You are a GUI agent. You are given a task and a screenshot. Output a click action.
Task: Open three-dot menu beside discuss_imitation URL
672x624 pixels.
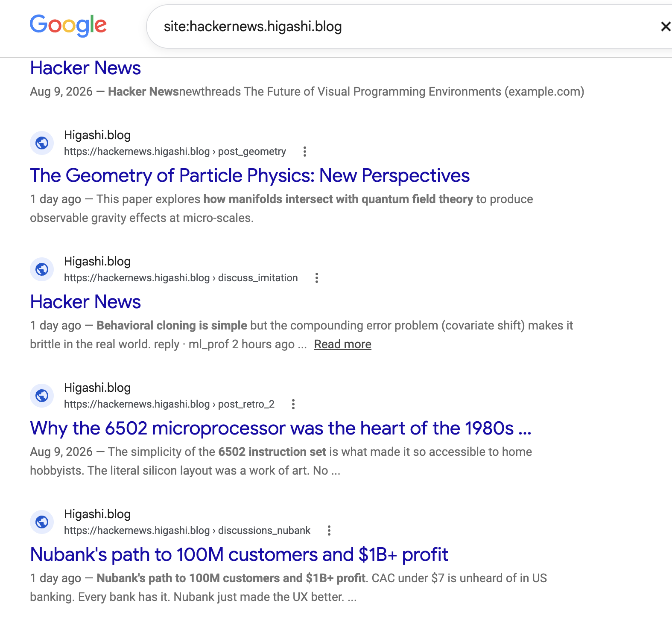coord(317,278)
